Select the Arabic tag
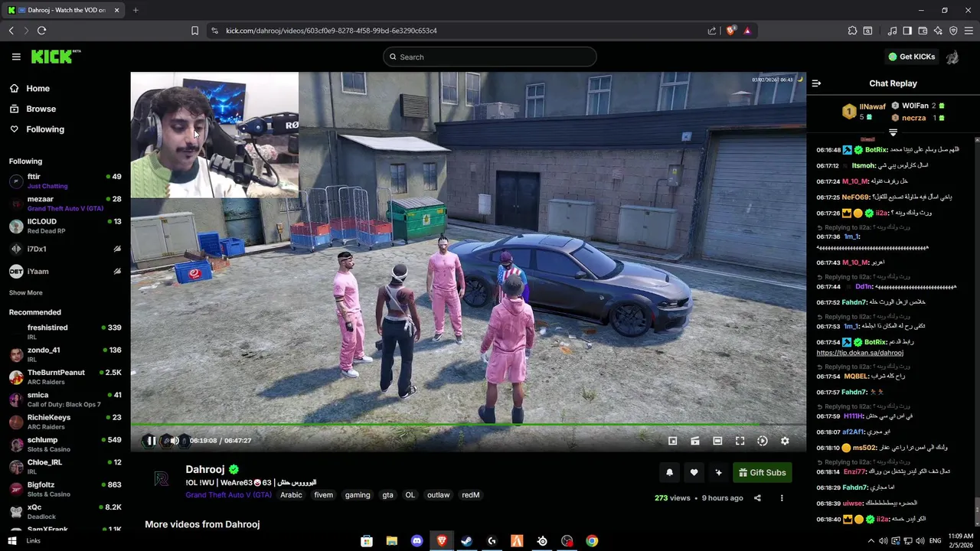This screenshot has height=551, width=980. pos(291,495)
